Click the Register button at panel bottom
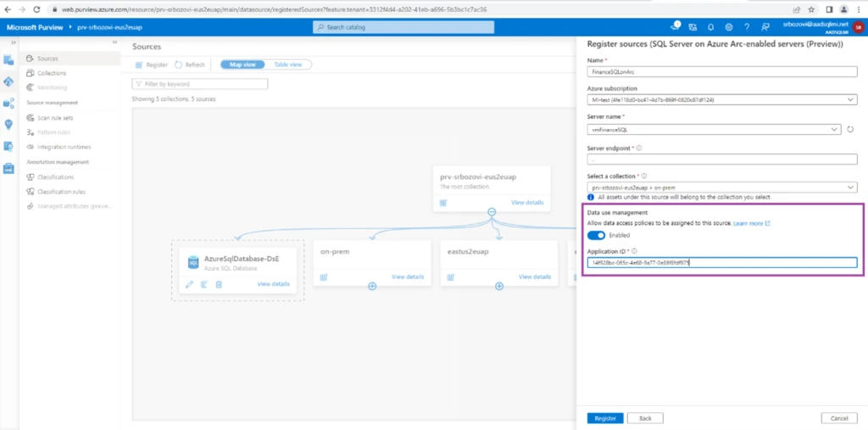This screenshot has width=868, height=430. click(x=605, y=418)
